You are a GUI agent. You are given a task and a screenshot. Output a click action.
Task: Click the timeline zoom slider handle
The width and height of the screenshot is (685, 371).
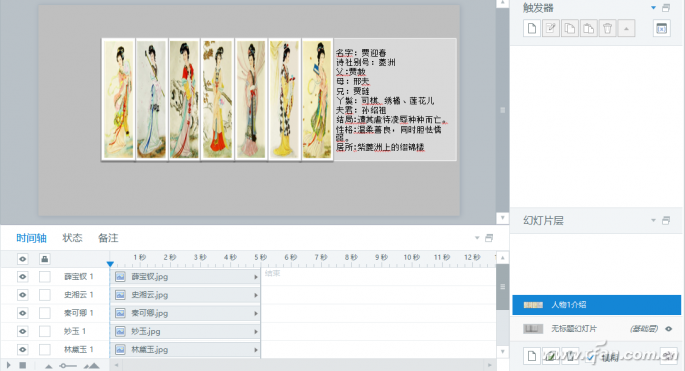coord(63,366)
